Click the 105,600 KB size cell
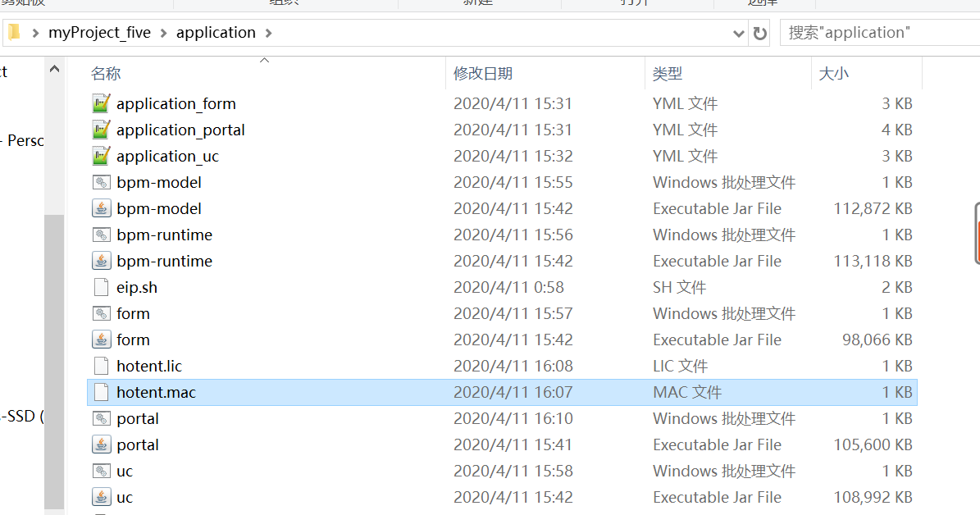 tap(873, 445)
